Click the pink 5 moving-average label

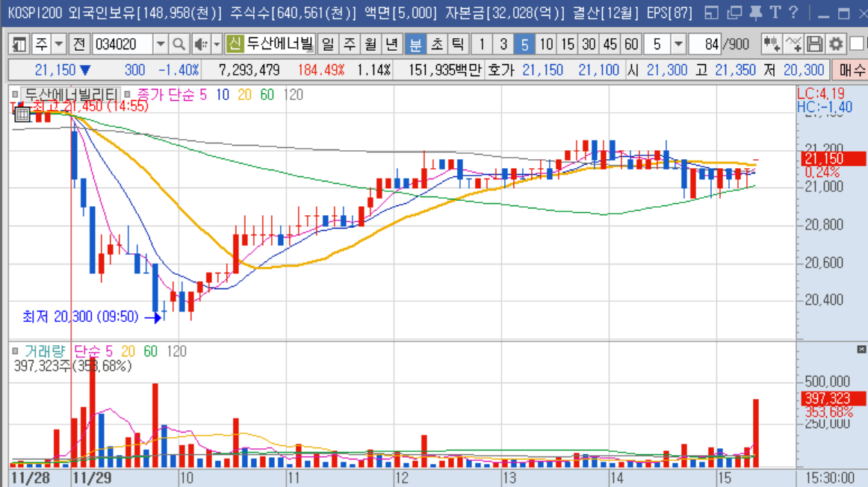[x=203, y=95]
